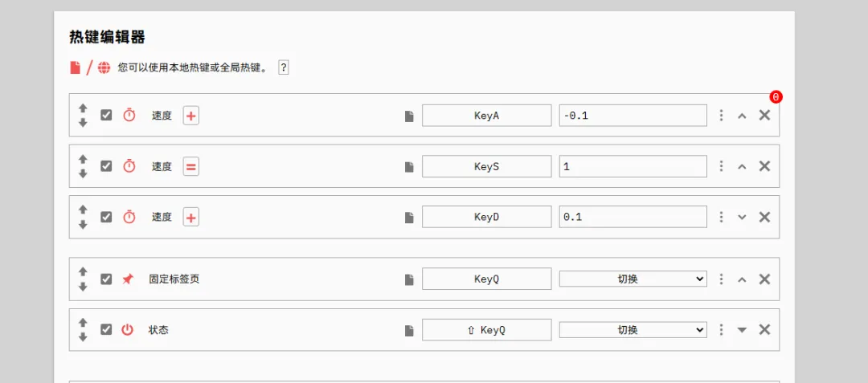The height and width of the screenshot is (383, 868).
Task: Click the plus operator on the KeyD speed row
Action: coord(190,217)
